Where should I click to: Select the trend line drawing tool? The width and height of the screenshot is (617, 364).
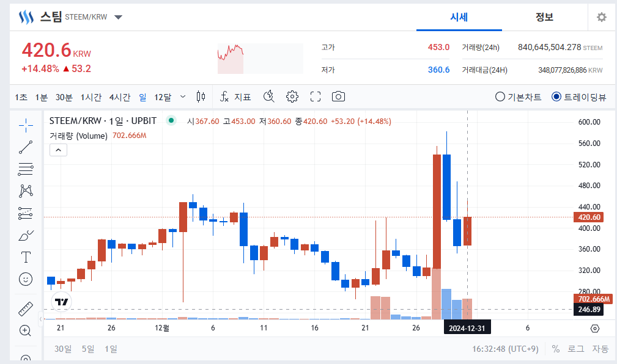pyautogui.click(x=26, y=147)
